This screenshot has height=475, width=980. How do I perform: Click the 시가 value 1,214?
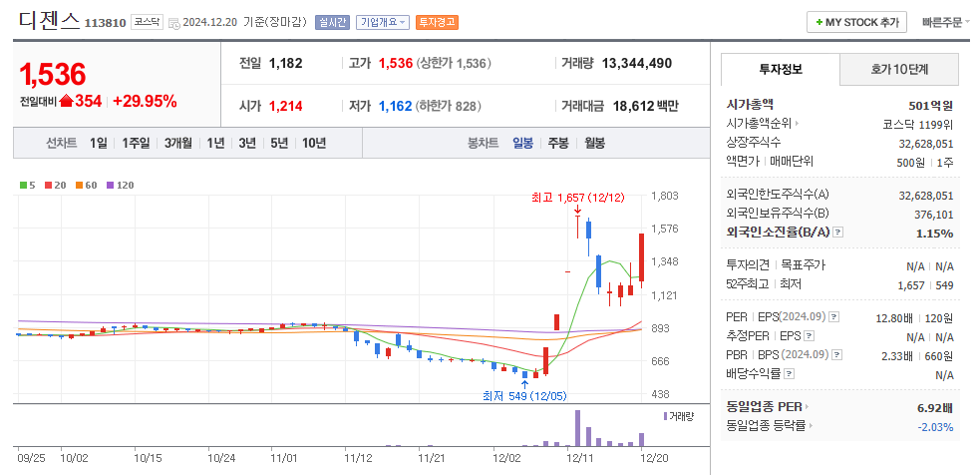coord(285,106)
